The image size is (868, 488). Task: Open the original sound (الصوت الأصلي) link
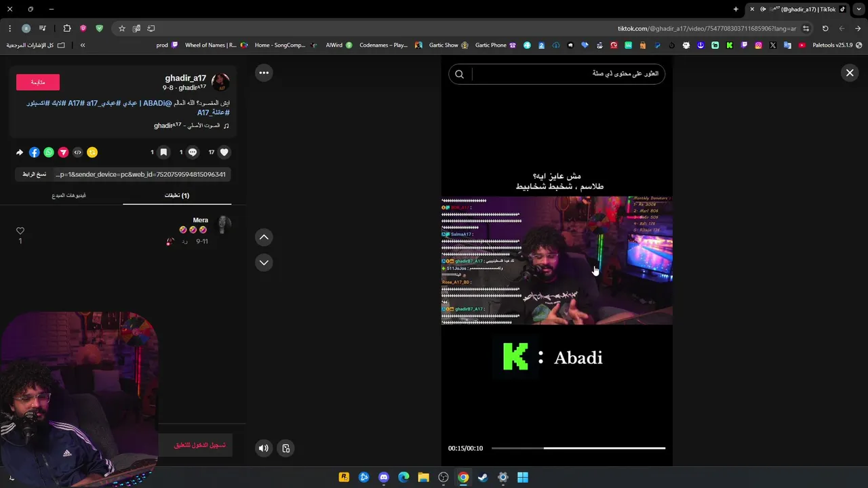click(187, 125)
